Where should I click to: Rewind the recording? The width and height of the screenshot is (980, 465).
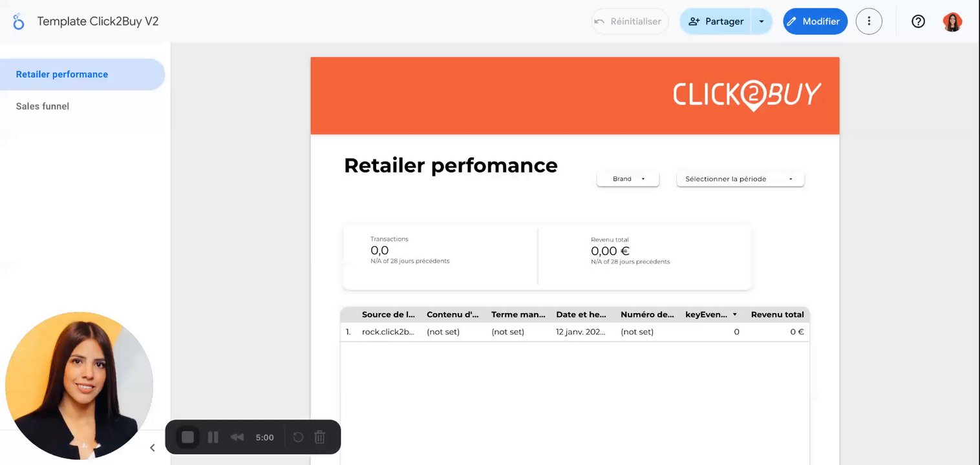(x=237, y=437)
